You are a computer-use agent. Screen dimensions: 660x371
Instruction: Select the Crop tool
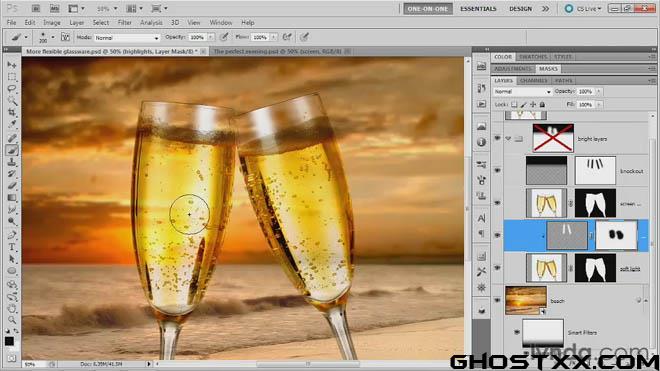[x=12, y=112]
